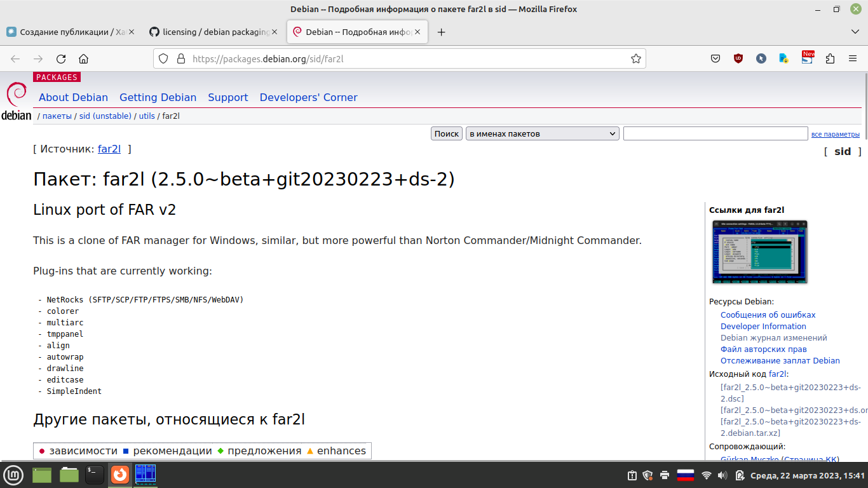Viewport: 868px width, 488px height.
Task: Go to the 'sid (unstable)' breadcrumb
Action: (x=105, y=116)
